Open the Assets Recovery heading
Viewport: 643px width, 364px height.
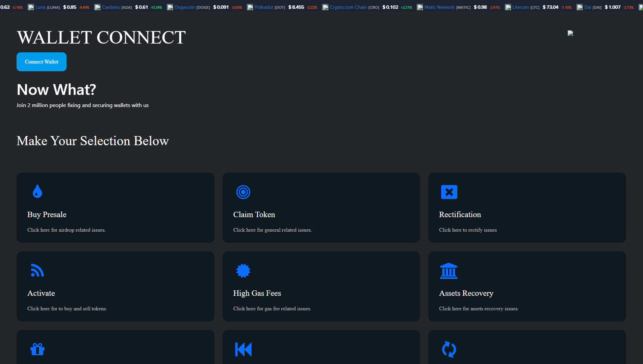466,293
